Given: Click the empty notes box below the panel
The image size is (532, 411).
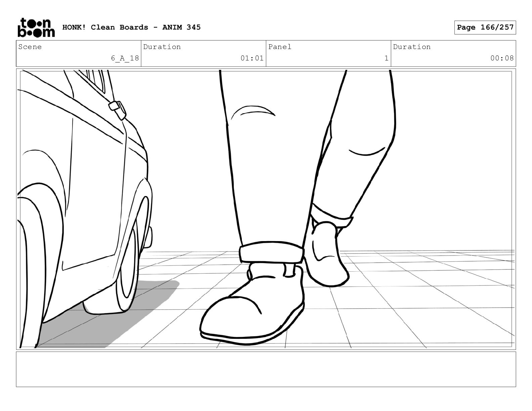Looking at the screenshot, I should 266,369.
